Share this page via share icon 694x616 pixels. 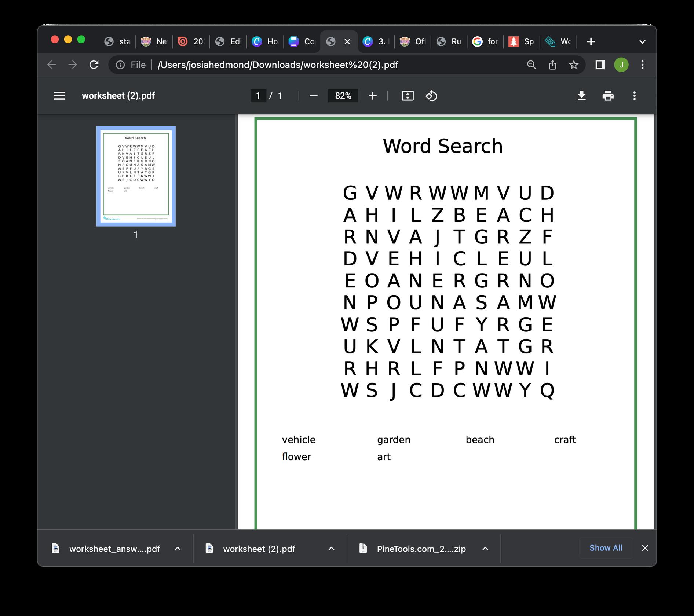point(552,65)
